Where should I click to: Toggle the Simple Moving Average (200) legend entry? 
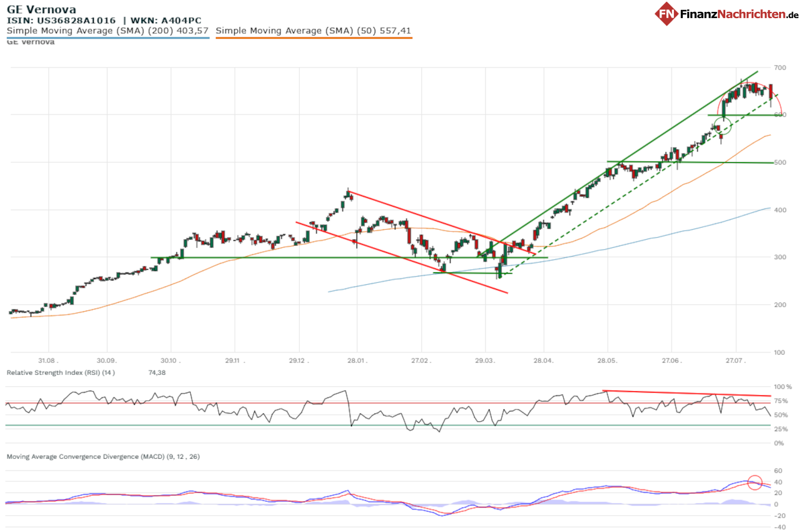point(108,30)
